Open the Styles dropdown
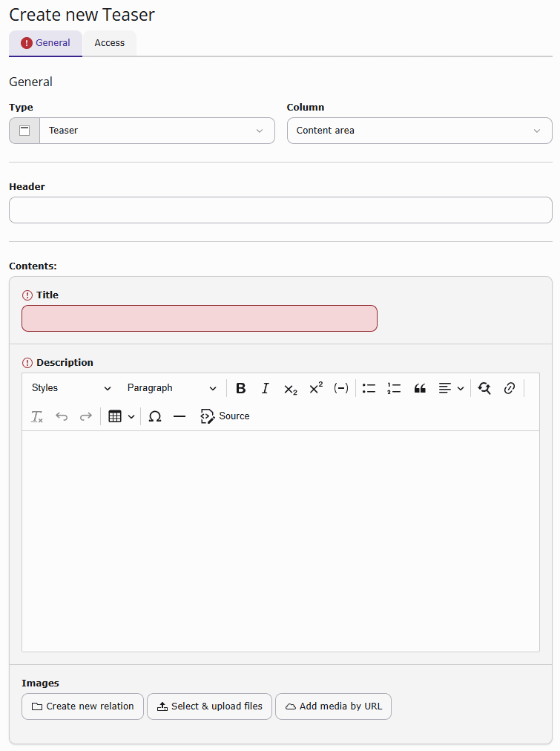Viewport: 560px width, 751px height. click(x=71, y=388)
